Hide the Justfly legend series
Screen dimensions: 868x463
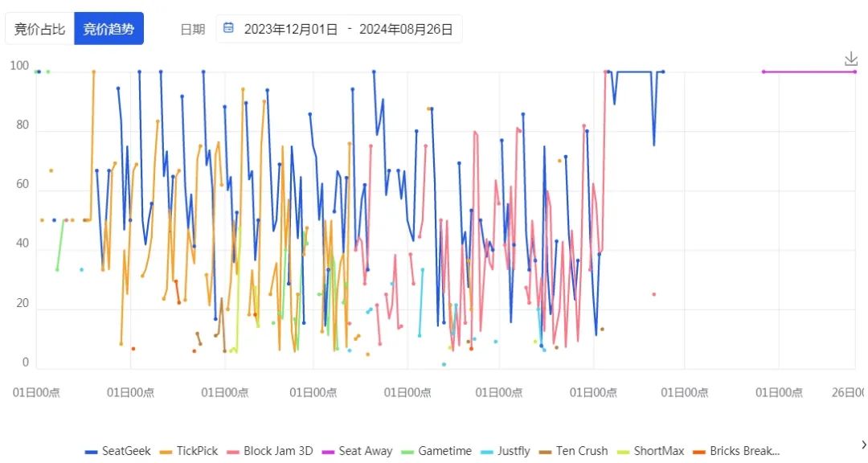click(x=506, y=452)
